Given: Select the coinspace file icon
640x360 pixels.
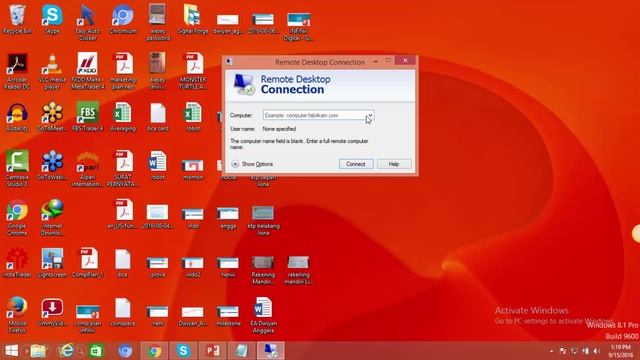Looking at the screenshot, I should point(123,312).
